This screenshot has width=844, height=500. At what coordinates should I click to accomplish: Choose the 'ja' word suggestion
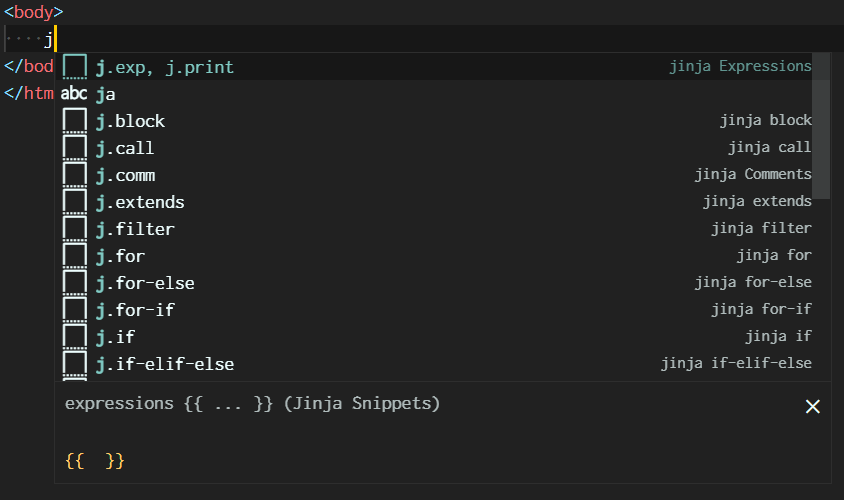click(106, 94)
